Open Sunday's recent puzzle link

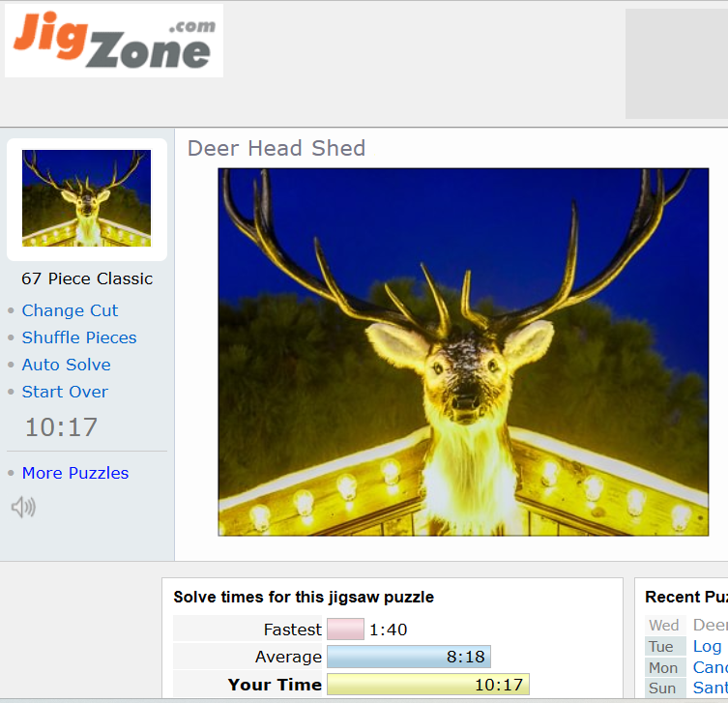click(711, 688)
